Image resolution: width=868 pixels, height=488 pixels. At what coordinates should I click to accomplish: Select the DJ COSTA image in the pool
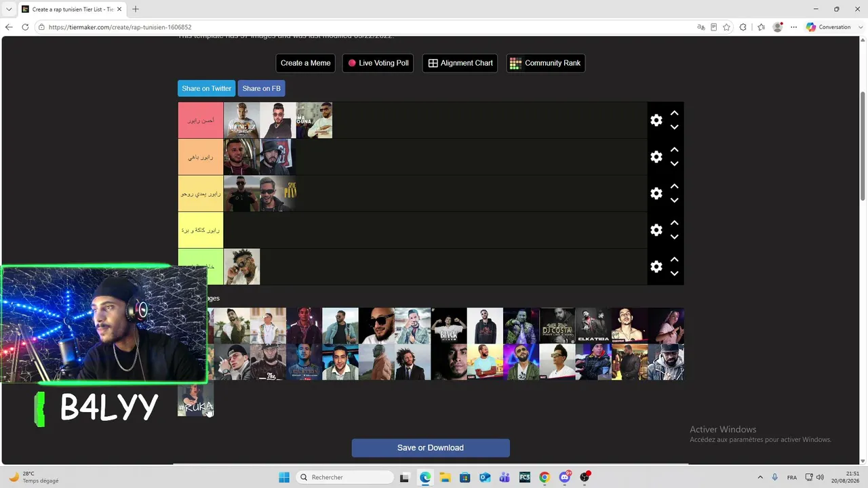coord(557,326)
